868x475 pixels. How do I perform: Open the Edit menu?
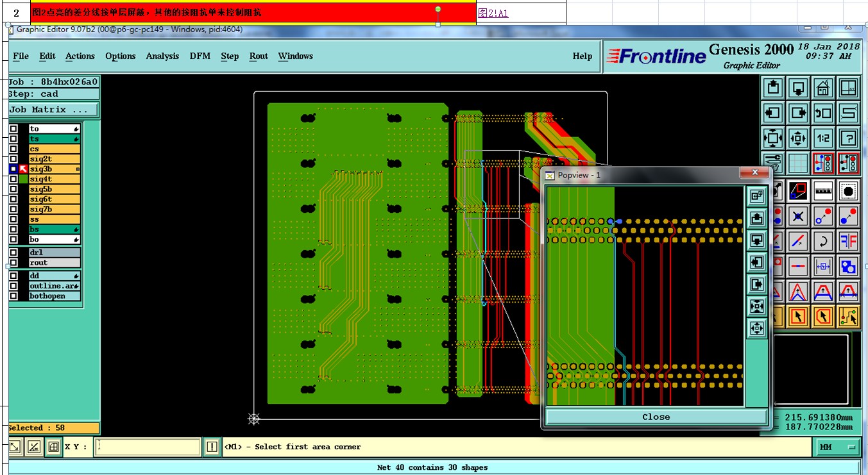pos(47,56)
